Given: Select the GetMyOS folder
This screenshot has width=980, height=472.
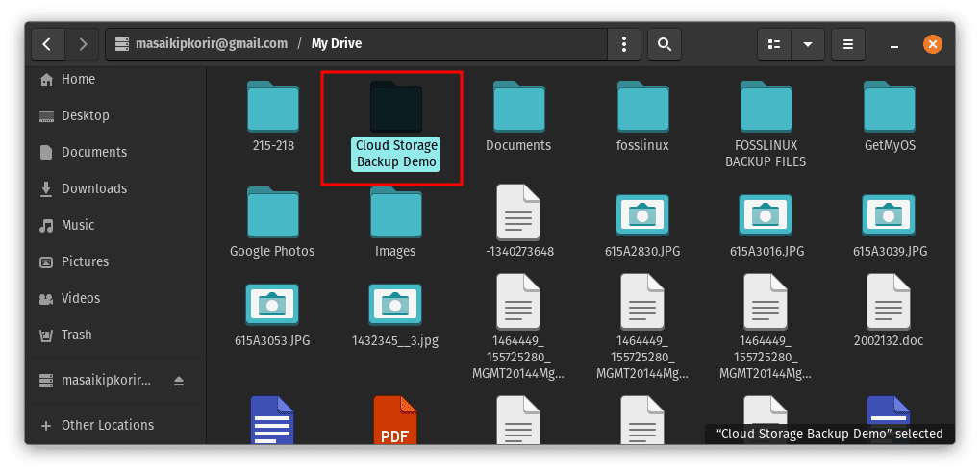Looking at the screenshot, I should coord(889,116).
